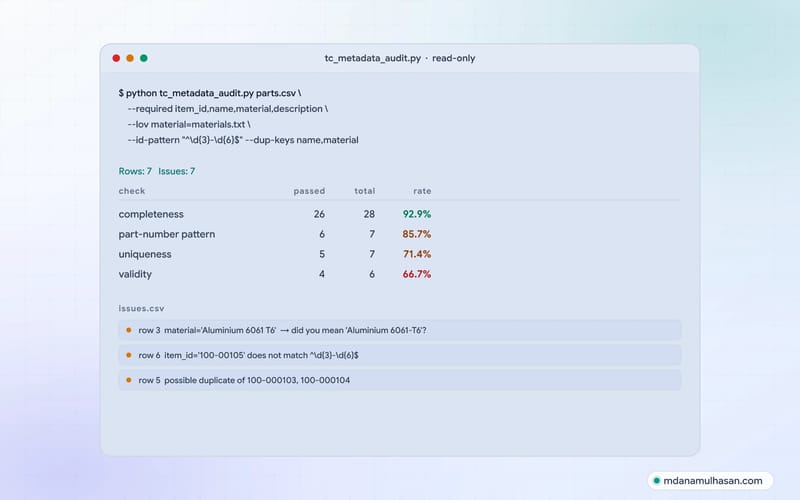Click the '--required item_id,name,material,description' line
800x500 pixels.
[228, 109]
